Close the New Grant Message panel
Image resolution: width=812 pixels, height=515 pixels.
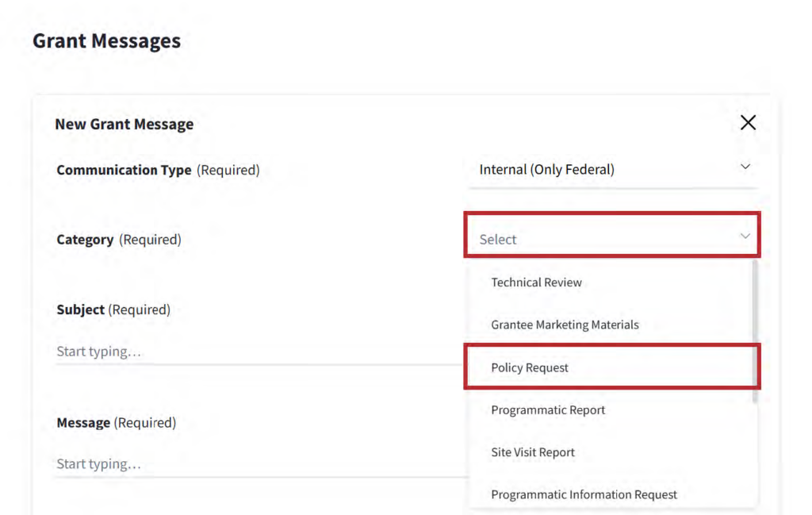pyautogui.click(x=747, y=123)
